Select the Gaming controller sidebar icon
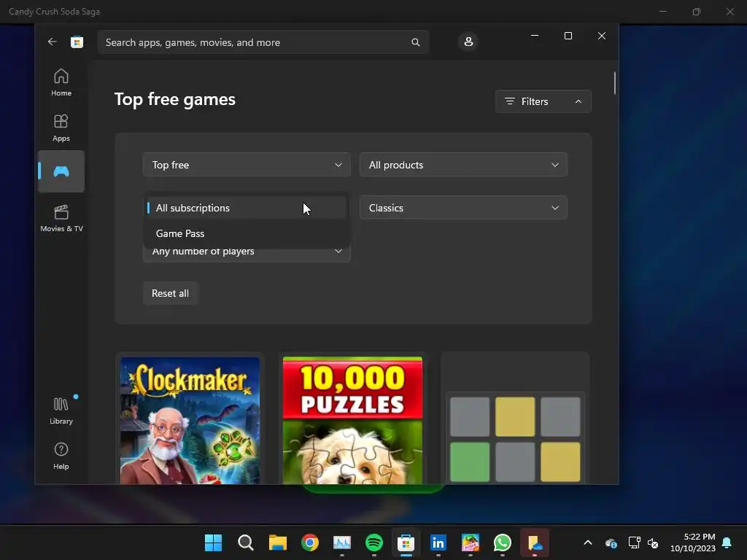 (61, 171)
